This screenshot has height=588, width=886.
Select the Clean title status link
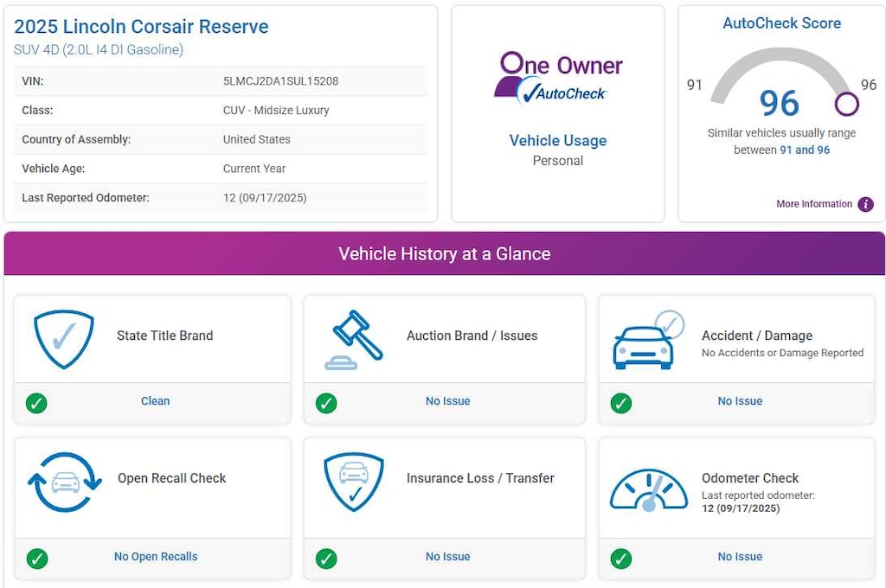click(x=156, y=401)
